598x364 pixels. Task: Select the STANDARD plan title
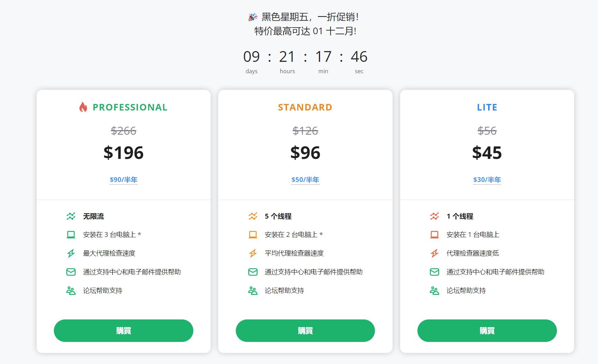[x=305, y=107]
